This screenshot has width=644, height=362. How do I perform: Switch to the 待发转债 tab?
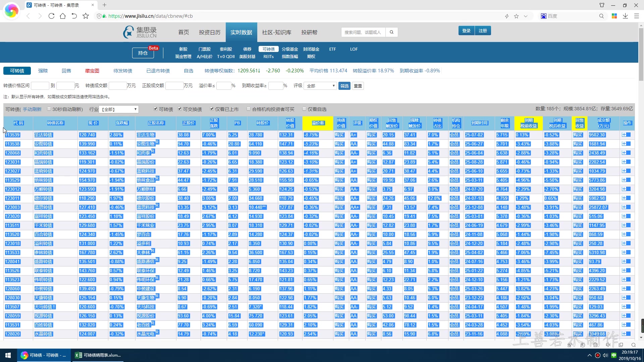tap(123, 71)
